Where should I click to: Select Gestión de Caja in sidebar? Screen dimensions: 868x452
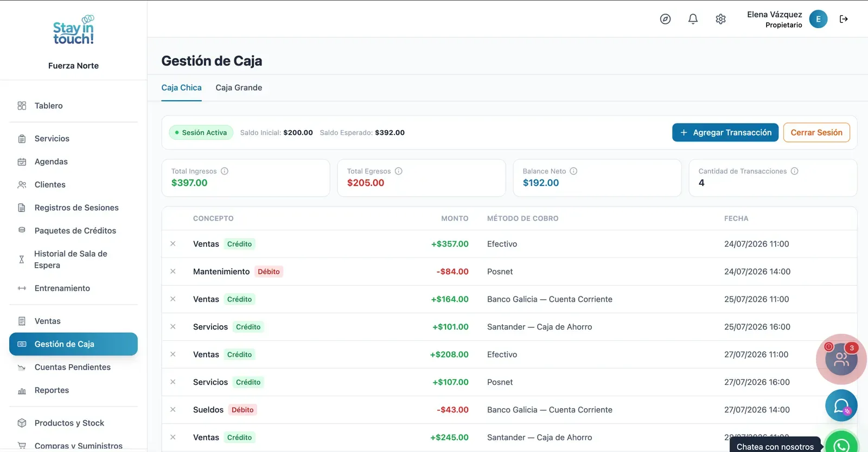pyautogui.click(x=73, y=344)
